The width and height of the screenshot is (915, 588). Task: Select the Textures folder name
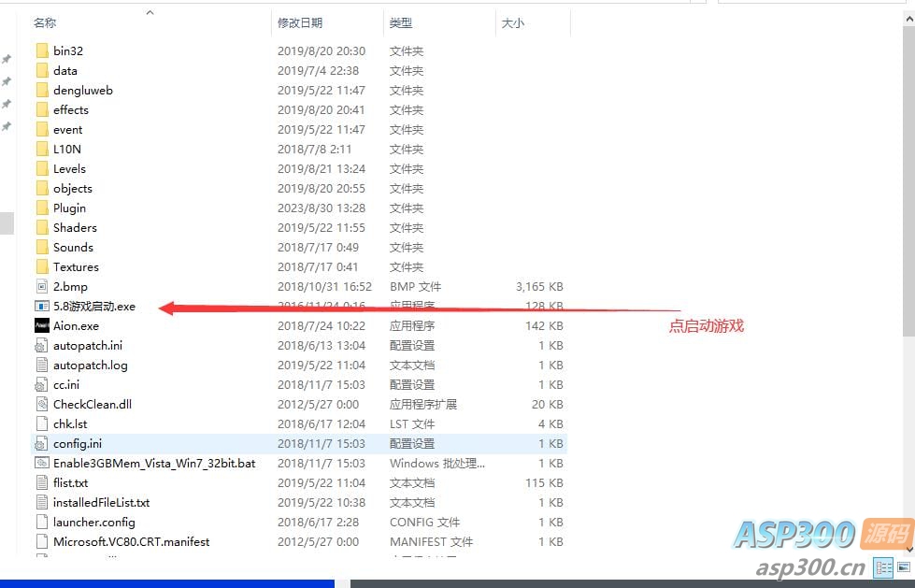click(76, 266)
